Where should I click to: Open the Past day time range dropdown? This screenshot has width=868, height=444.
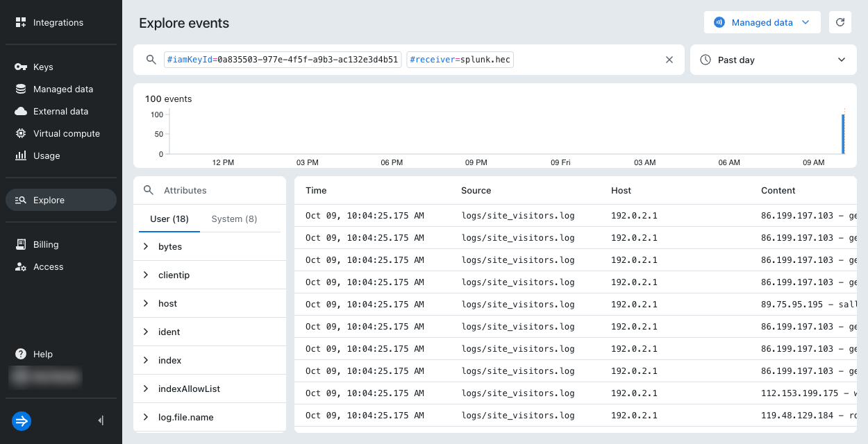click(x=774, y=60)
